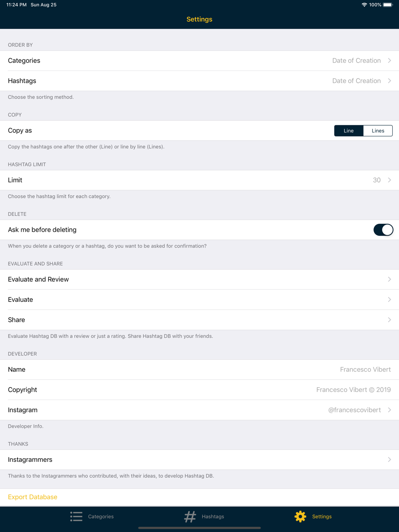This screenshot has height=532, width=399.
Task: Set Copy as to Line
Action: click(x=349, y=130)
